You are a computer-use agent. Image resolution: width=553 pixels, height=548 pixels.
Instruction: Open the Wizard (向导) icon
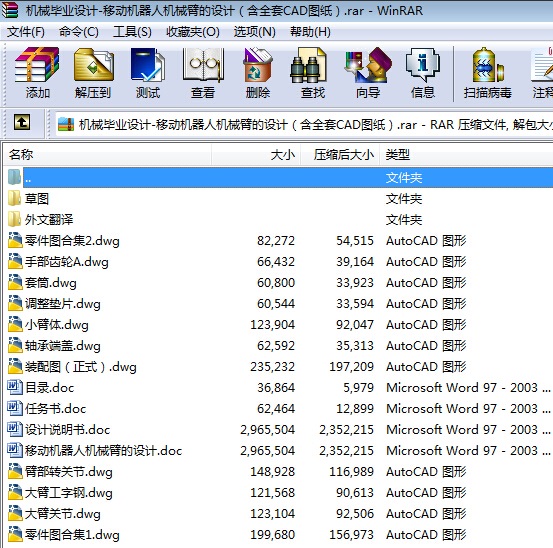click(368, 65)
